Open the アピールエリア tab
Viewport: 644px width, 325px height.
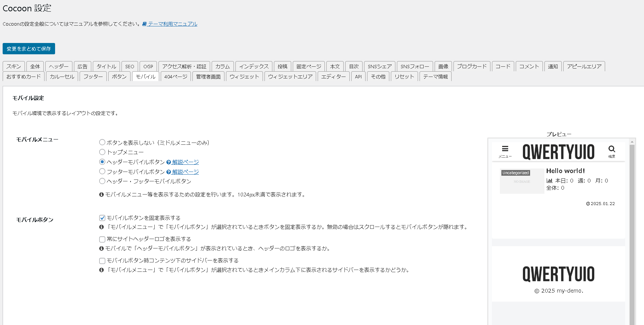pos(584,66)
